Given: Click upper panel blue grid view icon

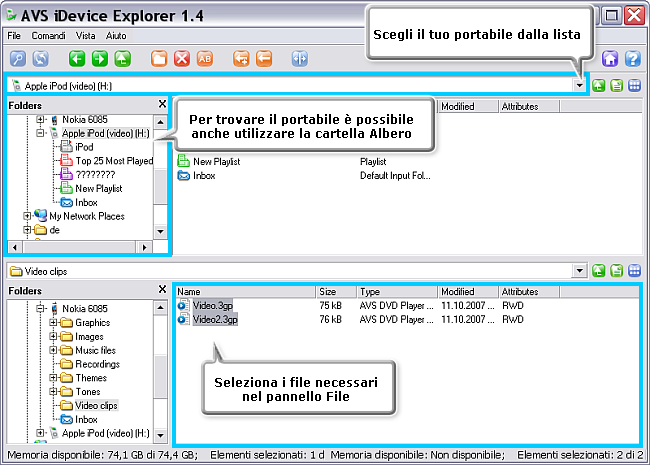Looking at the screenshot, I should pyautogui.click(x=635, y=86).
